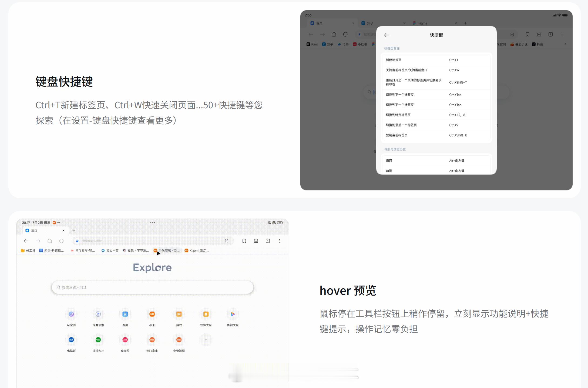Click the Explore page search input field
Image resolution: width=588 pixels, height=388 pixels.
(x=153, y=287)
